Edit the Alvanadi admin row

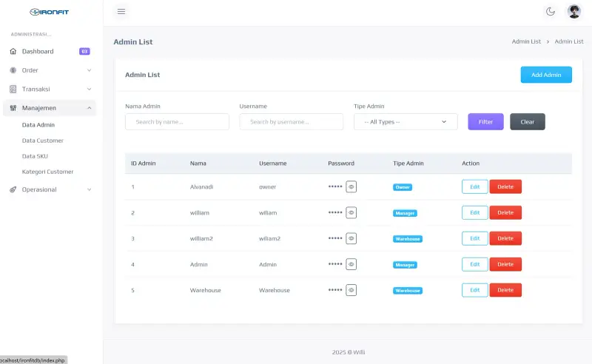474,186
